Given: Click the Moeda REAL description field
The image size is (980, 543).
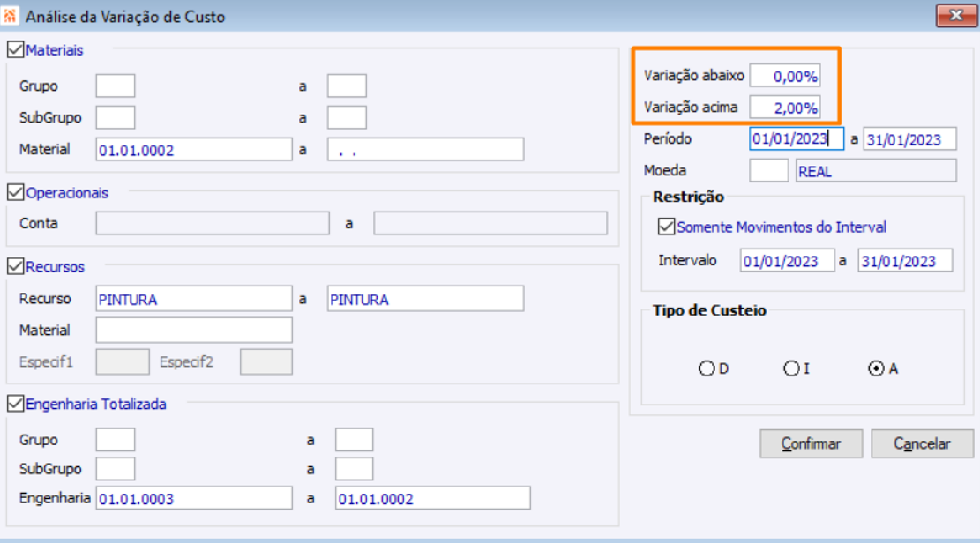Looking at the screenshot, I should coord(876,171).
